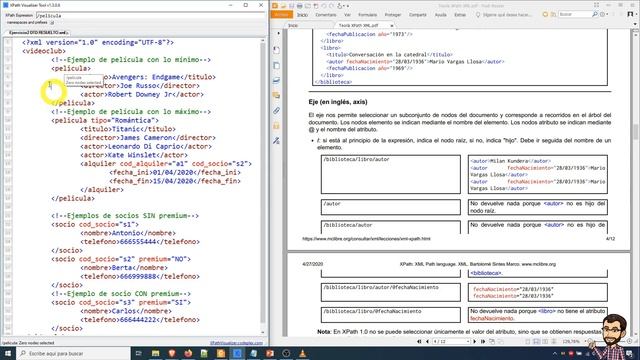Open the VLC media player taskbar icon
The height and width of the screenshot is (360, 640).
click(x=302, y=353)
